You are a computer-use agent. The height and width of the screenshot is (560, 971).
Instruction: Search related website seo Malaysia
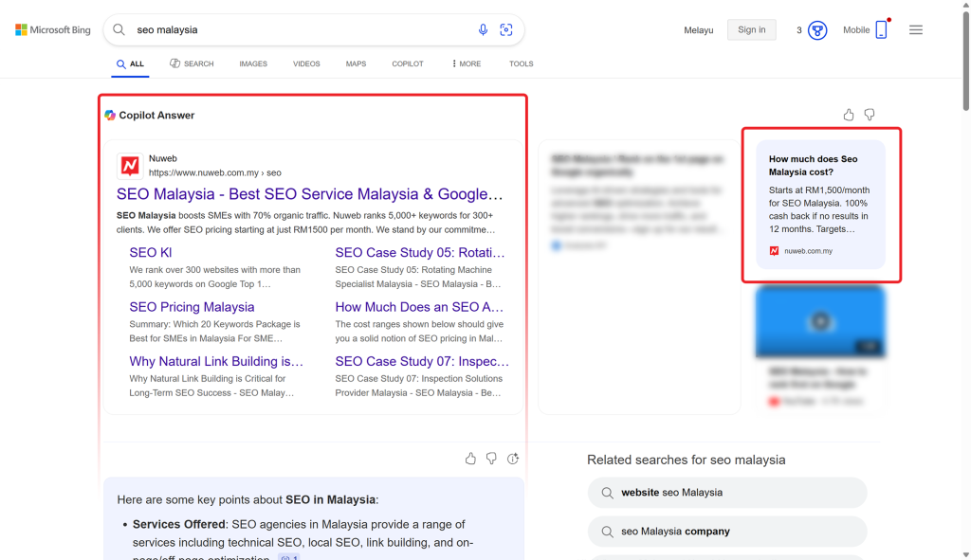pos(727,493)
